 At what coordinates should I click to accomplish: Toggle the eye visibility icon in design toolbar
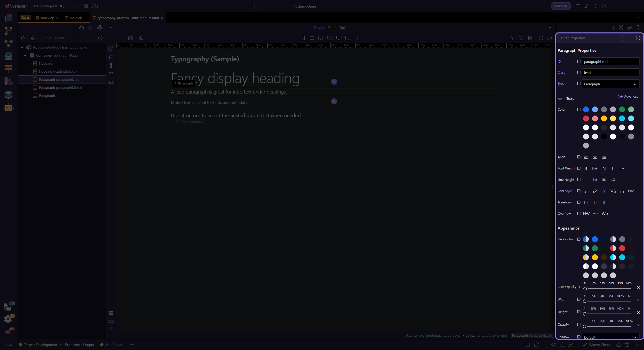pyautogui.click(x=111, y=82)
